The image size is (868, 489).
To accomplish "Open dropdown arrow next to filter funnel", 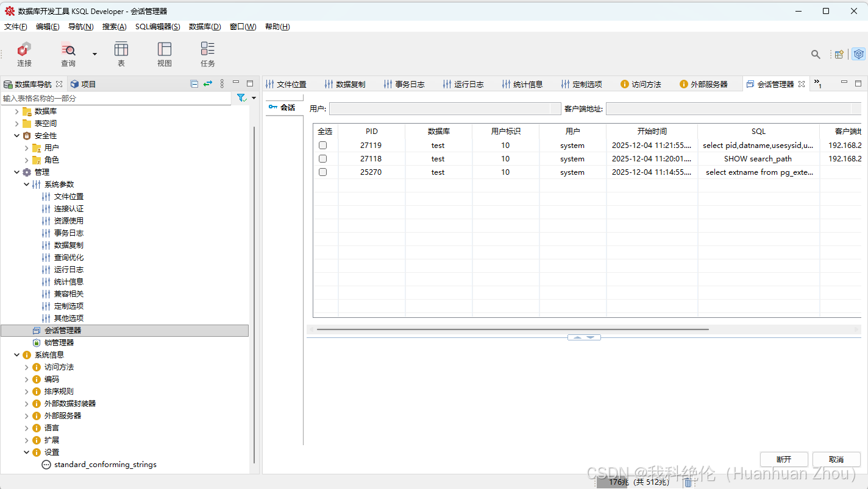I will point(254,98).
